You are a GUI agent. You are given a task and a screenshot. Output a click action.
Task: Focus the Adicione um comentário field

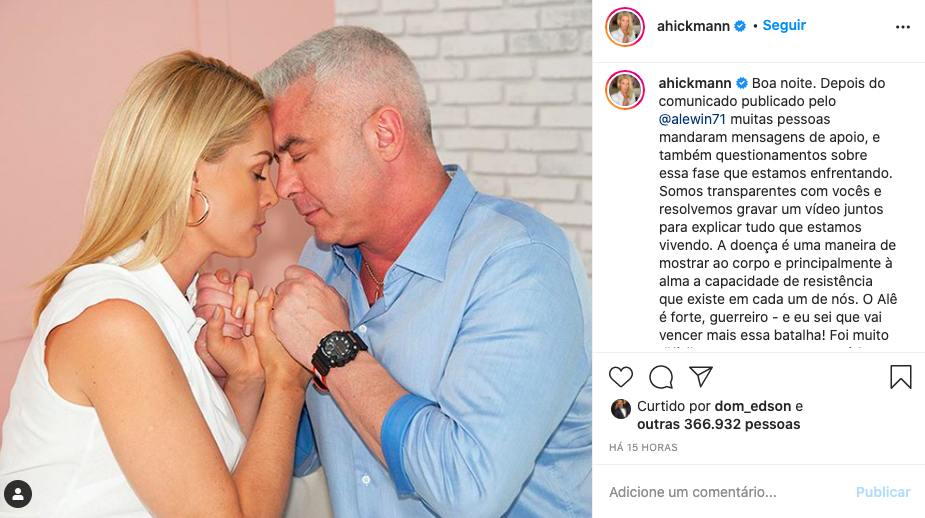(x=726, y=491)
